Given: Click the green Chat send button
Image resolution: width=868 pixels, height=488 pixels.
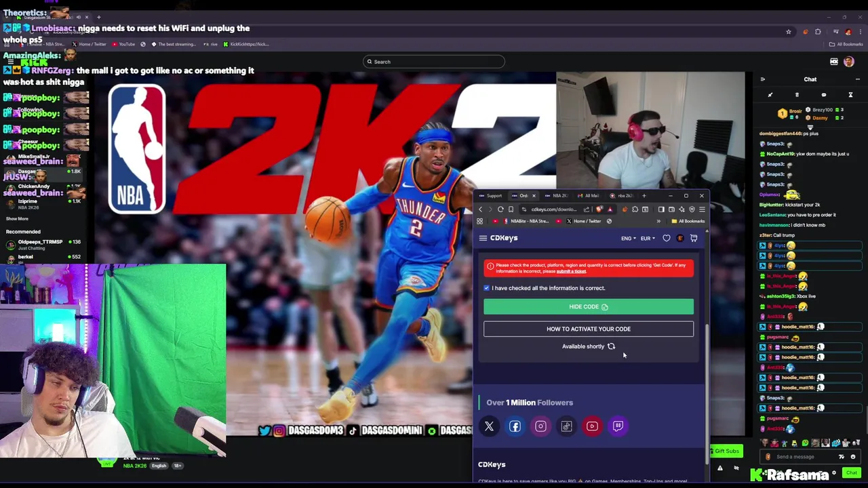Looking at the screenshot, I should click(852, 473).
